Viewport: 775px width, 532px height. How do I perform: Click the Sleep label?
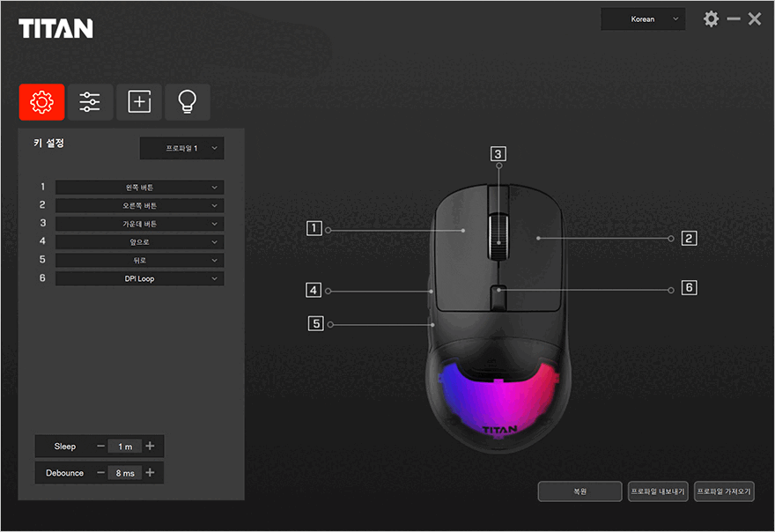click(x=65, y=447)
